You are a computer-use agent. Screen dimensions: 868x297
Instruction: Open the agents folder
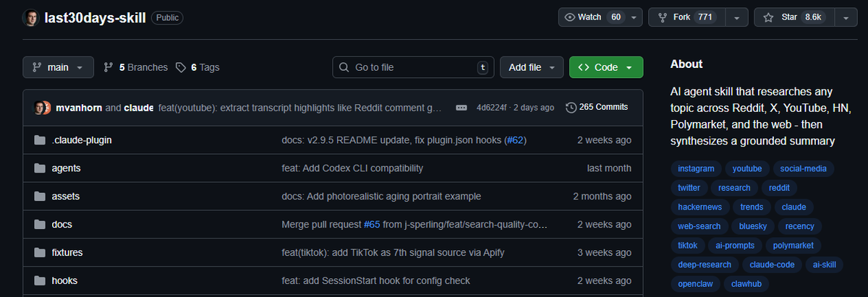pyautogui.click(x=67, y=168)
